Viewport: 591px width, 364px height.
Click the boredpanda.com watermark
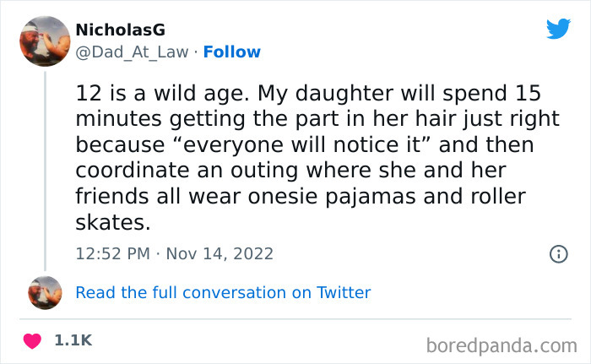pyautogui.click(x=500, y=345)
